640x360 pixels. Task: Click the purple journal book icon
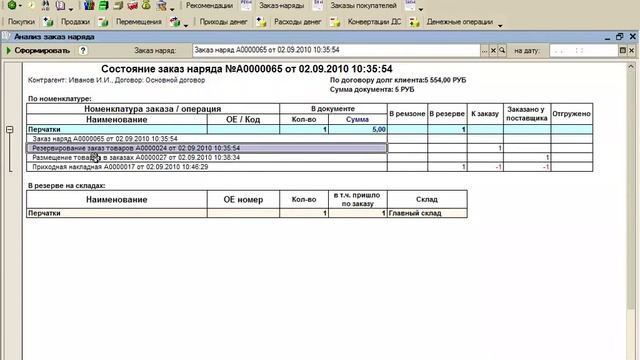click(x=60, y=5)
